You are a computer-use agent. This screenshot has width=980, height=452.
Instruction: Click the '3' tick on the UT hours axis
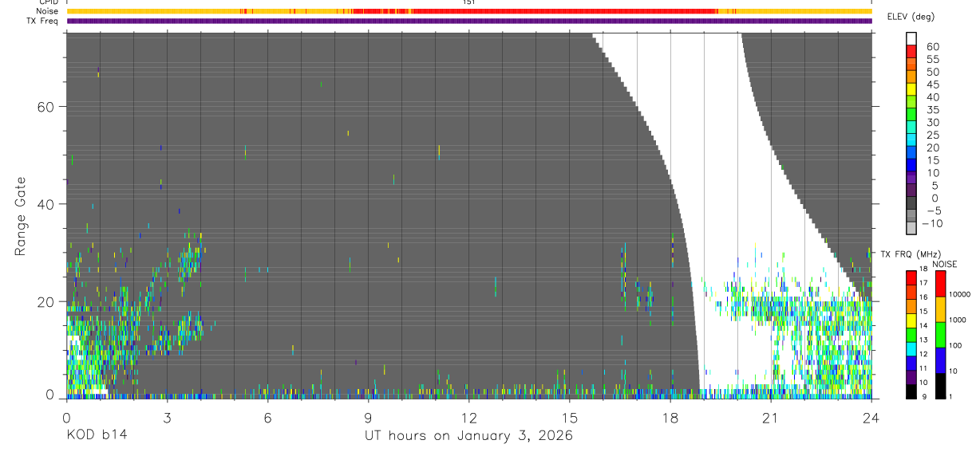[x=167, y=418]
